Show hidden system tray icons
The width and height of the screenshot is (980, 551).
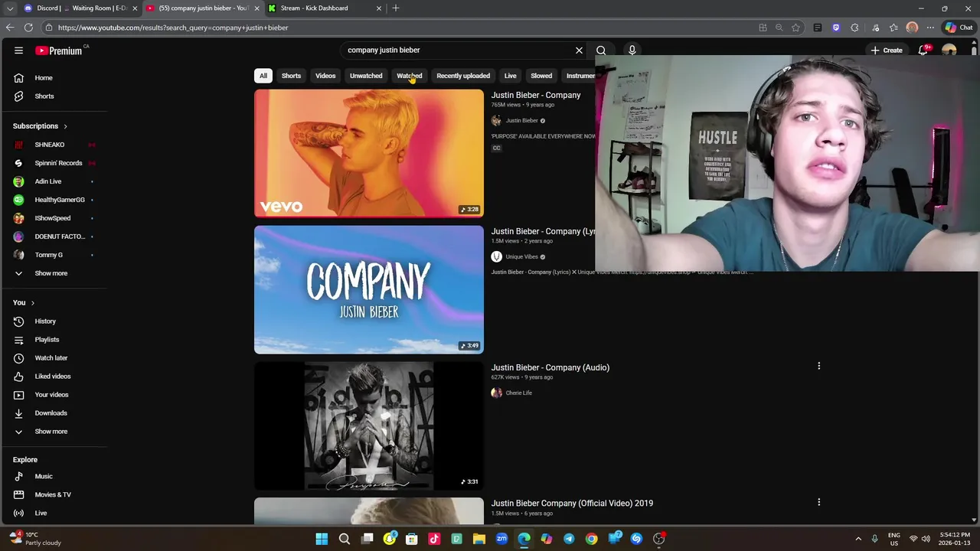click(858, 539)
